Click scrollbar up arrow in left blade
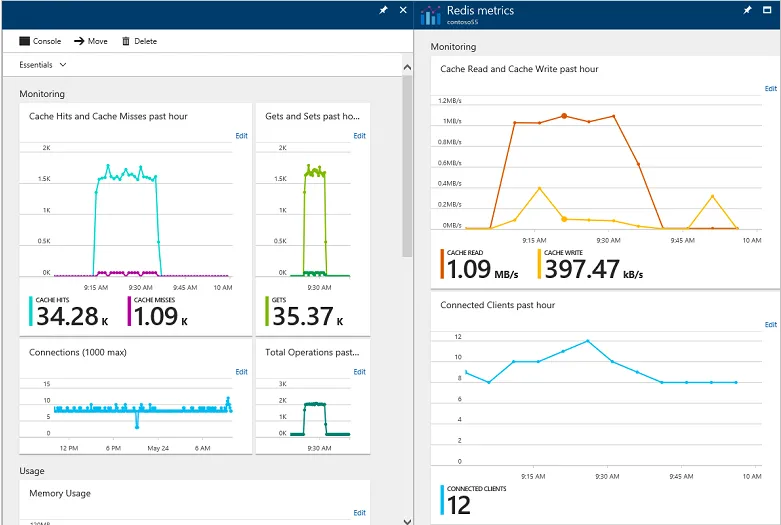The width and height of the screenshot is (781, 525). 407,67
